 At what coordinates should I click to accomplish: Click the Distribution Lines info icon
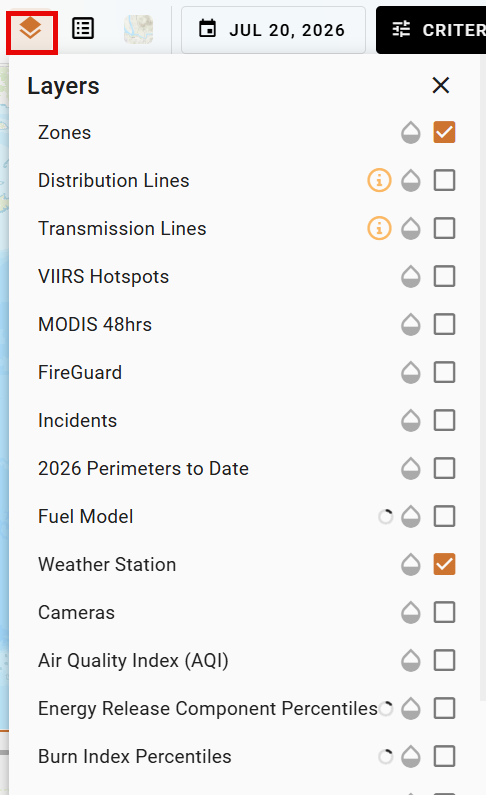click(379, 180)
